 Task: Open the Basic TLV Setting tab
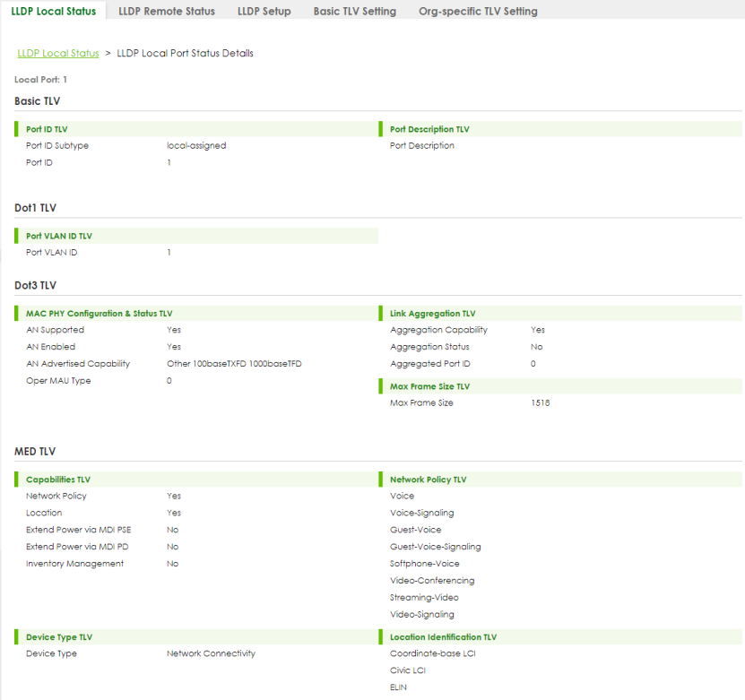coord(354,12)
